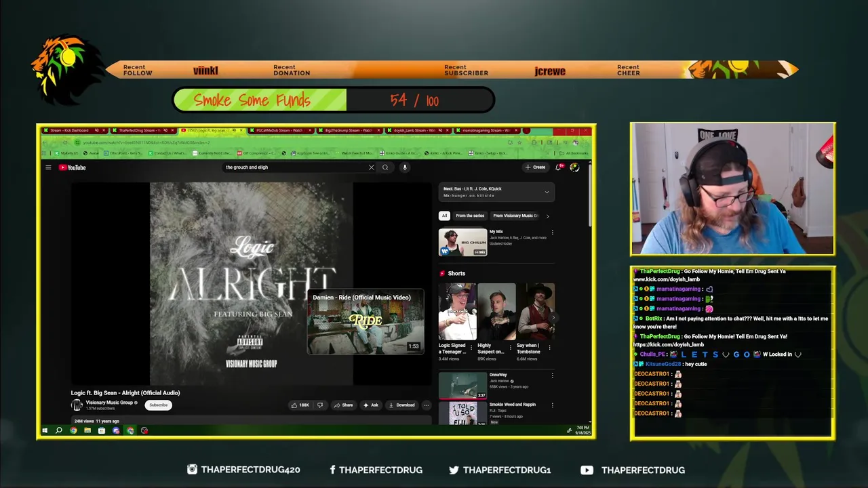Viewport: 868px width, 488px height.
Task: Click the Smoke Some Funds goal bar
Action: pos(334,100)
